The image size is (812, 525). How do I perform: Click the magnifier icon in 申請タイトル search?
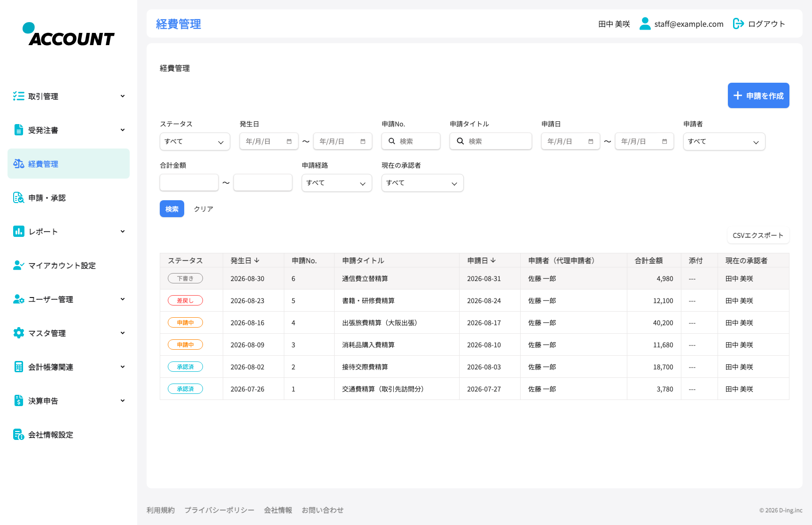pos(461,141)
